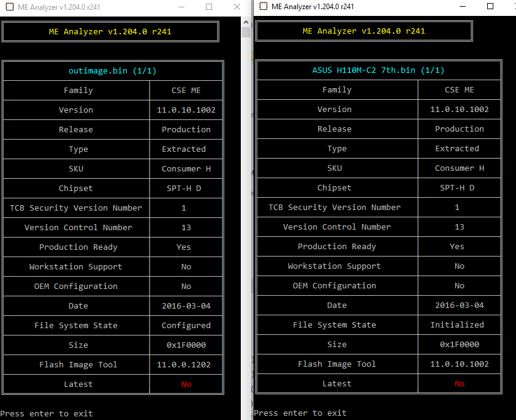Maximize the right ME Analyzer window

point(490,6)
